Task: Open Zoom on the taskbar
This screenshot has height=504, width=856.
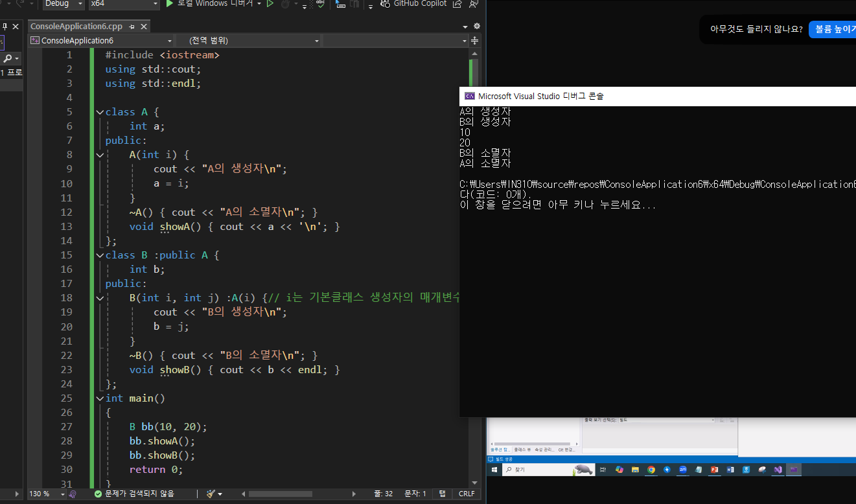Action: coord(683,470)
